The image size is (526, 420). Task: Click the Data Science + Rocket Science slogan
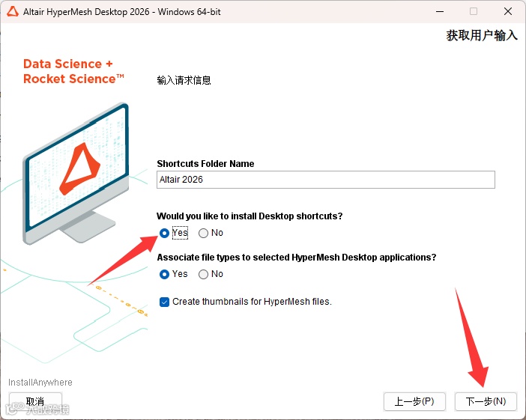73,71
